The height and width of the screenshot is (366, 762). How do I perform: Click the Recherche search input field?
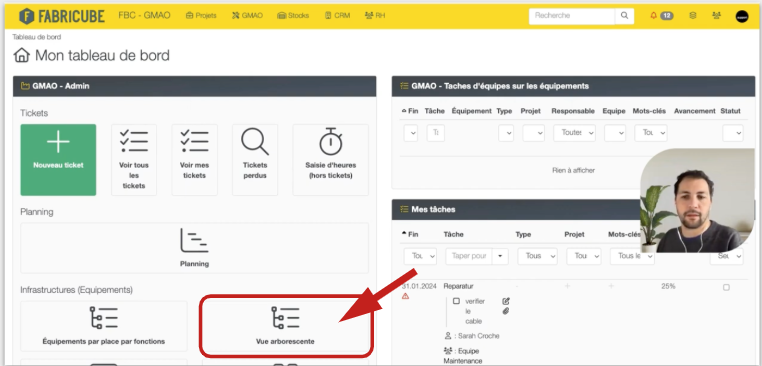click(572, 16)
